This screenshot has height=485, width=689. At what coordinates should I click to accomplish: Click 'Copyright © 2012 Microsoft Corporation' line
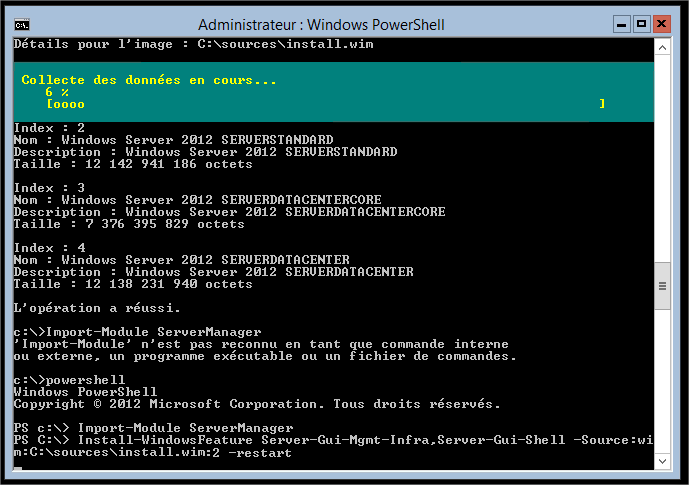pyautogui.click(x=257, y=404)
